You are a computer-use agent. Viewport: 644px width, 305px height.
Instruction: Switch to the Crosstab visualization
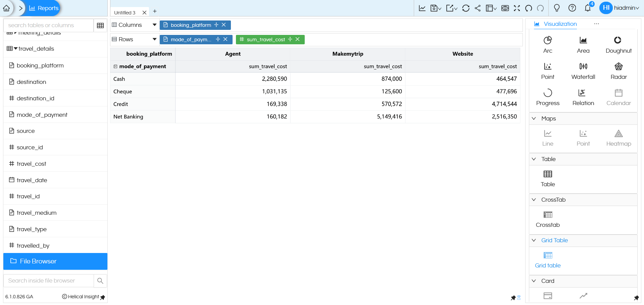point(547,219)
